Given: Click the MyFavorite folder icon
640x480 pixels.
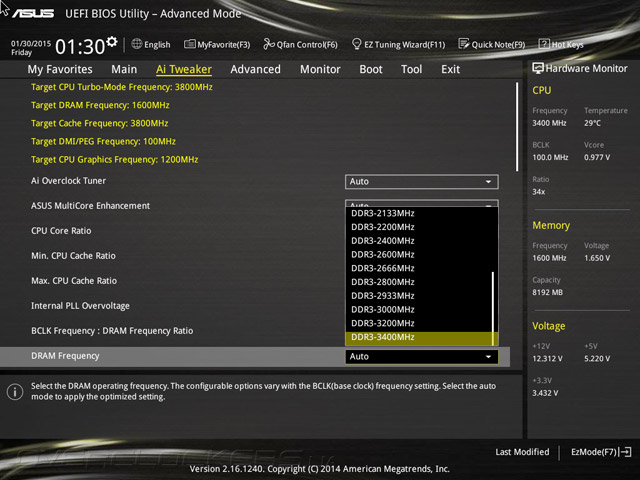Looking at the screenshot, I should tap(189, 44).
